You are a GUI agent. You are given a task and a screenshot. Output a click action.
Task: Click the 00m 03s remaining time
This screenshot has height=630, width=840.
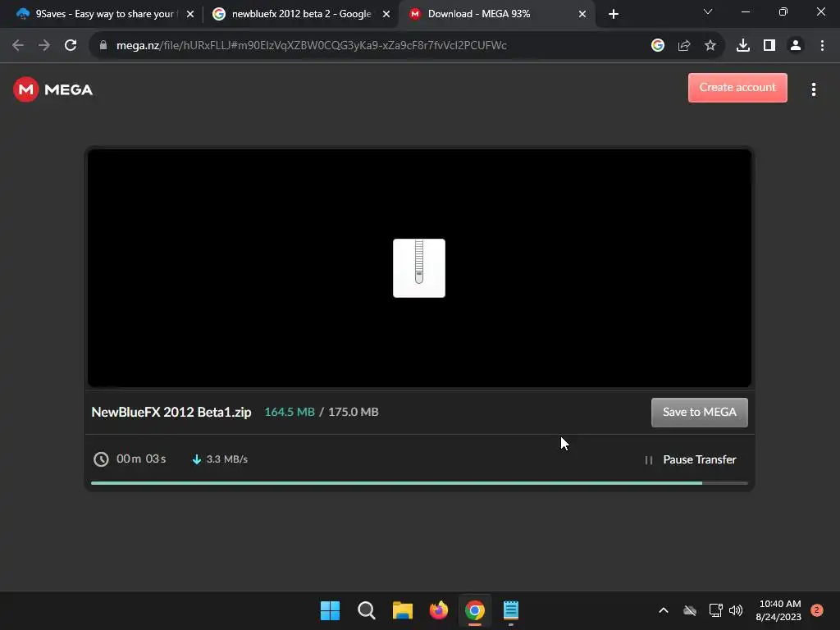coord(141,459)
